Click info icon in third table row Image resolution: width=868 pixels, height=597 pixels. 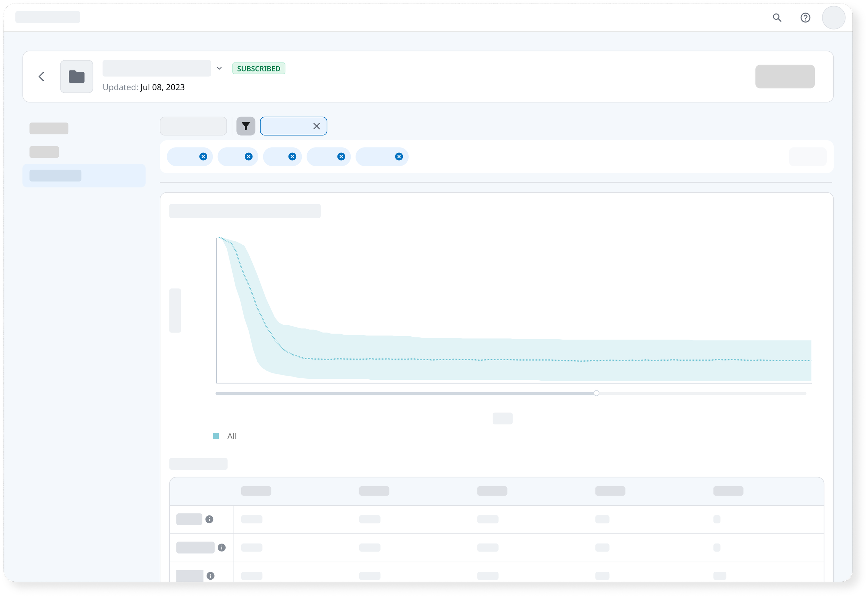point(210,576)
